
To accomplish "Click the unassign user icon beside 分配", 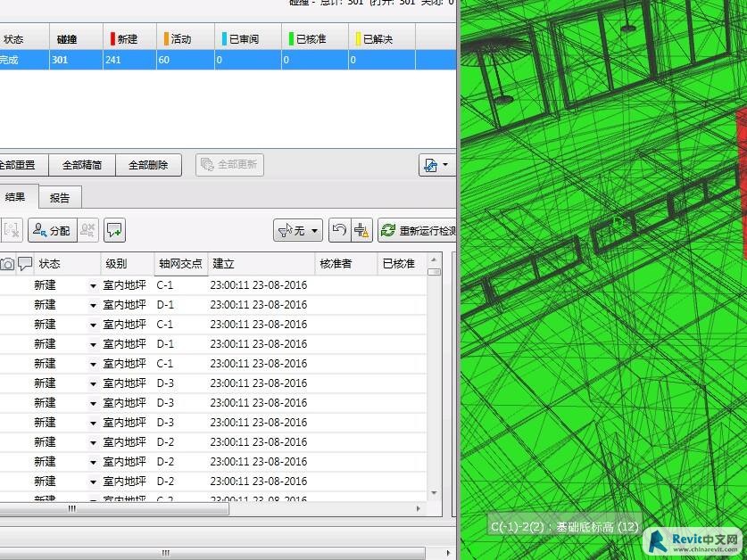I will point(87,230).
